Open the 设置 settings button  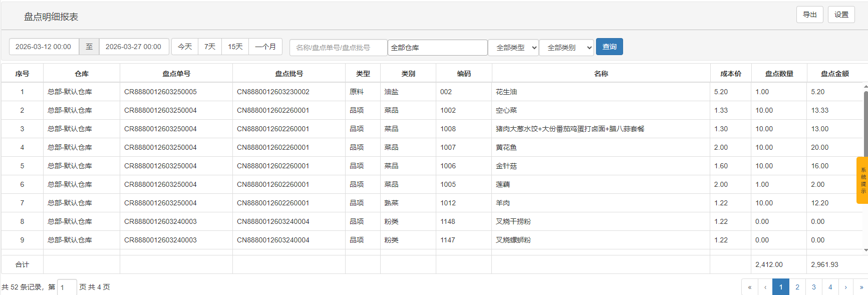tap(841, 15)
